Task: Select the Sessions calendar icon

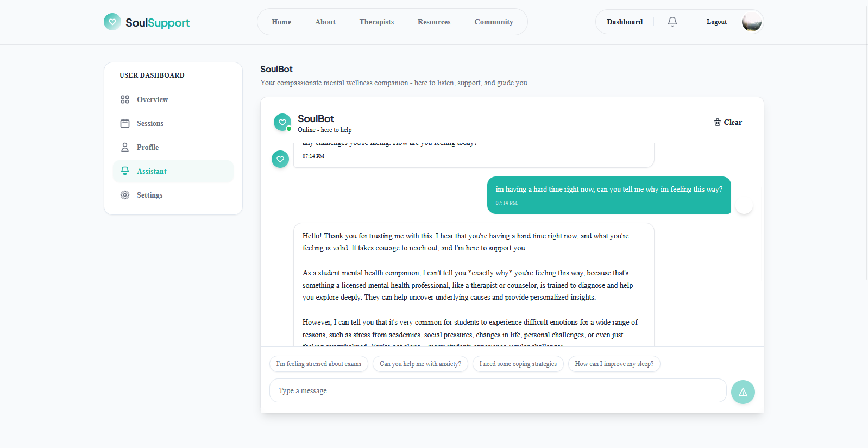Action: coord(125,123)
